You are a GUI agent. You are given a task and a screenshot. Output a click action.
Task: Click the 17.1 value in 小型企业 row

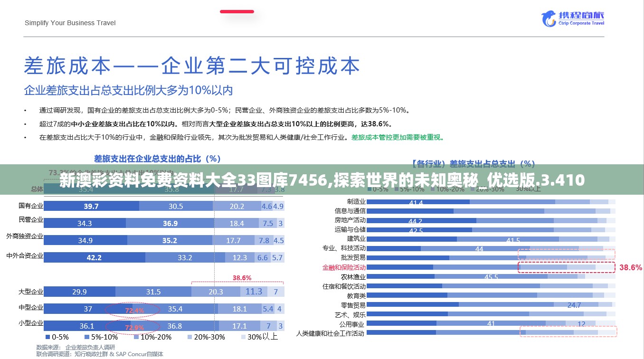pos(239,326)
